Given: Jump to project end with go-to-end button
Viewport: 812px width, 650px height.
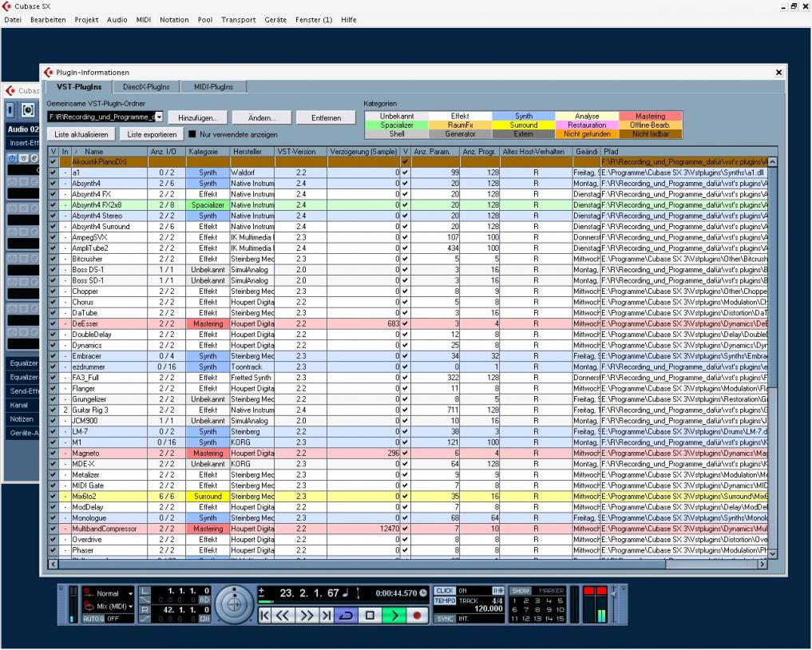Looking at the screenshot, I should pos(327,616).
